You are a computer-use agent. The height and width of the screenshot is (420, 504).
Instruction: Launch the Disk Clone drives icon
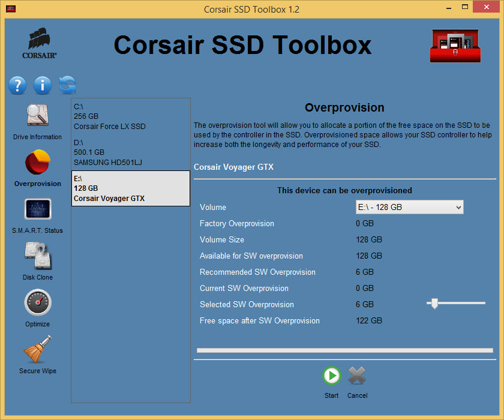coord(38,256)
